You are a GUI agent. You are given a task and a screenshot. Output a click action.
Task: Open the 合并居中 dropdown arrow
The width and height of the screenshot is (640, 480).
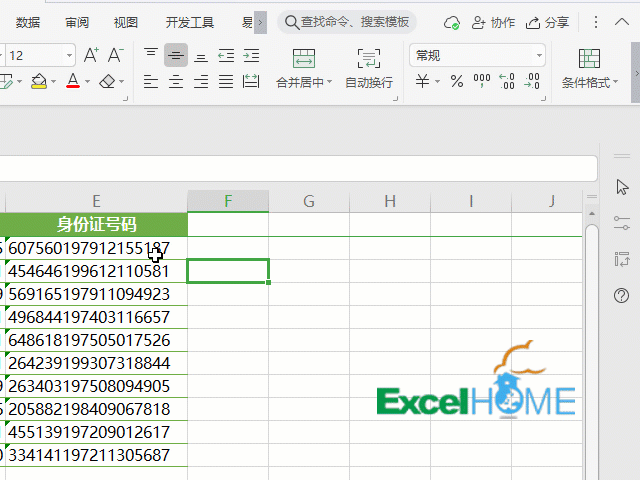[x=329, y=82]
